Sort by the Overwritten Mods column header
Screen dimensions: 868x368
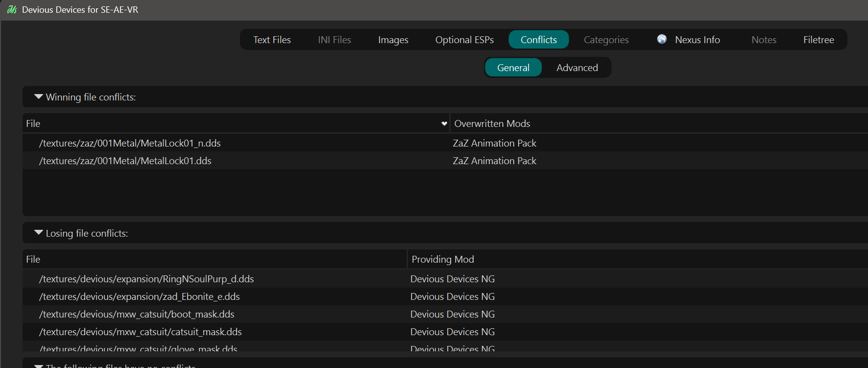[x=659, y=123]
